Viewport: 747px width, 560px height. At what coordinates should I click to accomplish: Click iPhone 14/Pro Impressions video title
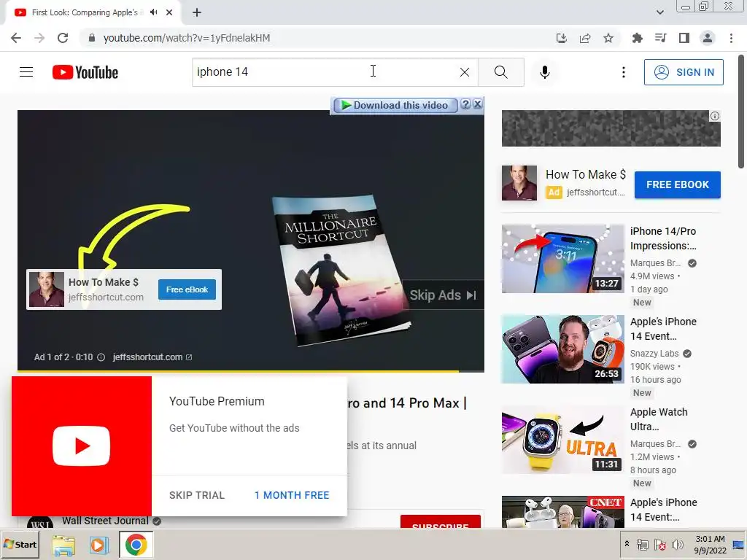(x=663, y=238)
